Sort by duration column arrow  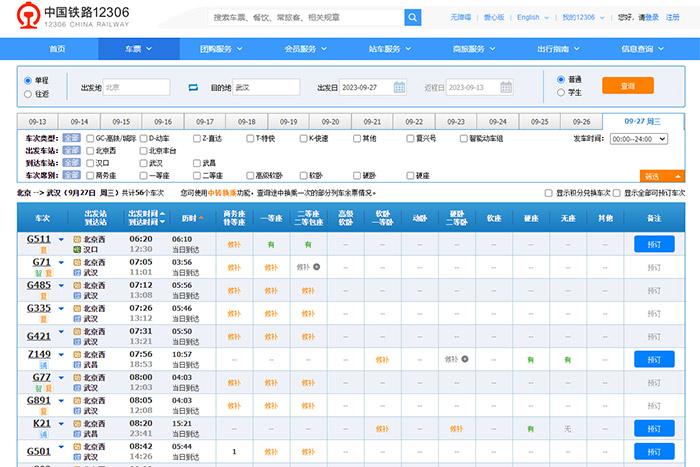[201, 217]
